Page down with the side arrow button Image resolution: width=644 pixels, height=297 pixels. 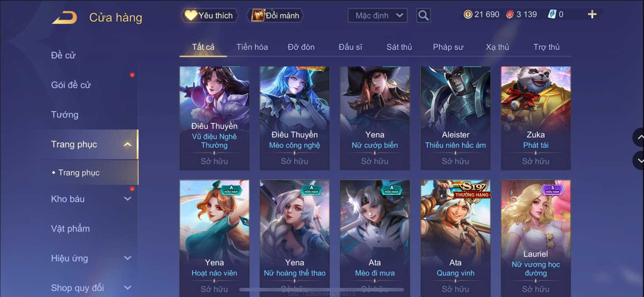click(x=639, y=160)
